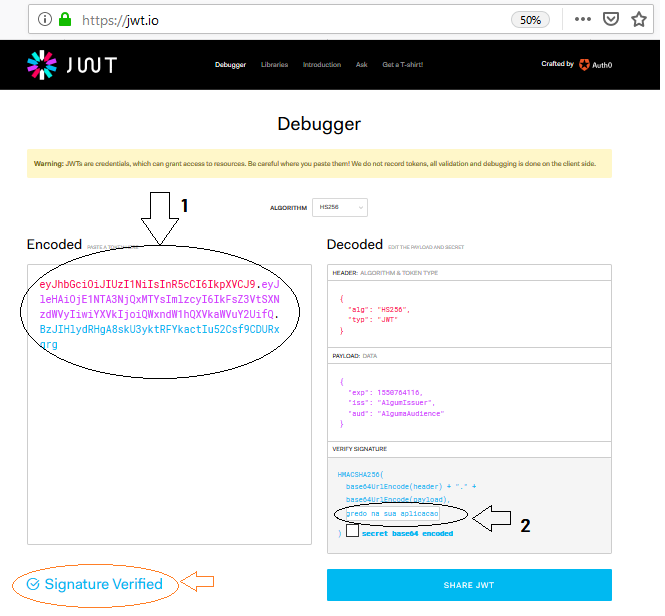Open the Ask nav item
This screenshot has width=665, height=616.
pos(361,64)
